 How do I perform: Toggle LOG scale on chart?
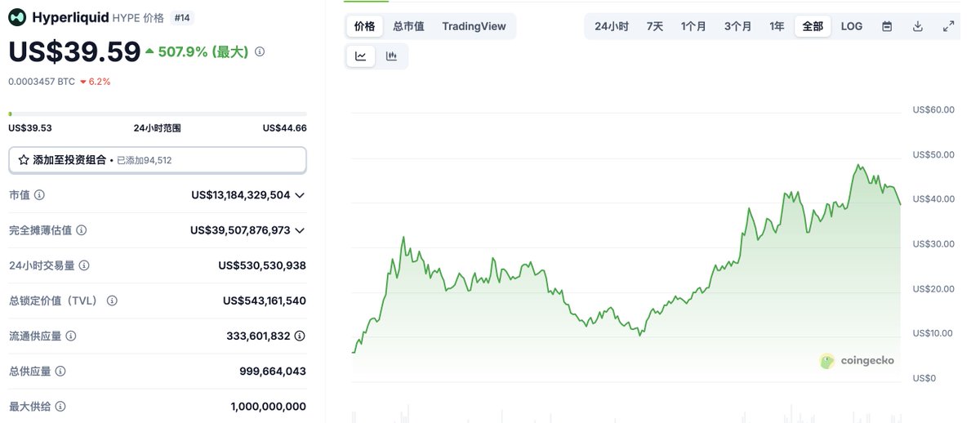pos(852,26)
